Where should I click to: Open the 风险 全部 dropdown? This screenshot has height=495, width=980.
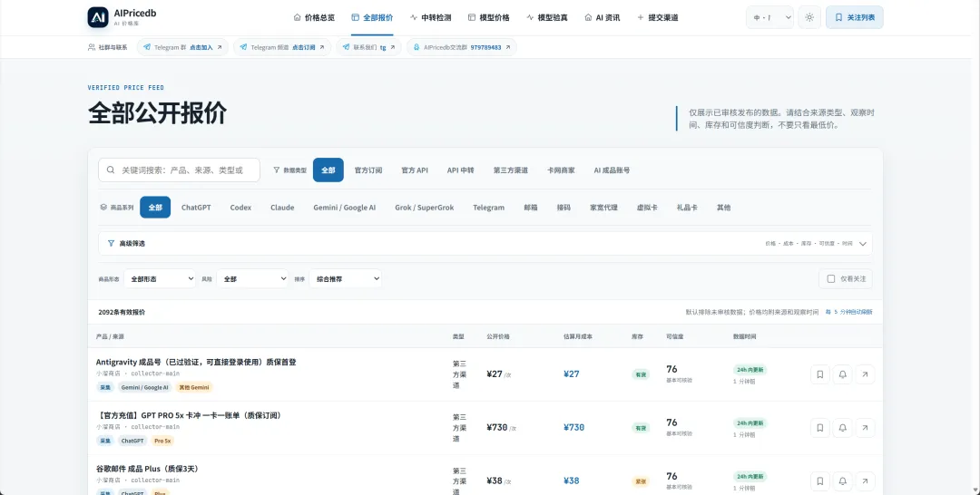click(252, 279)
